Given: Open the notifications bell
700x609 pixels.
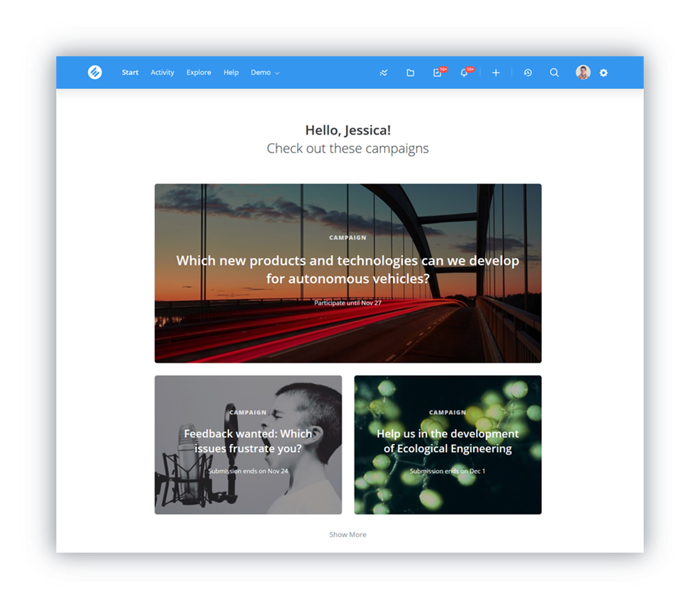Looking at the screenshot, I should 464,73.
